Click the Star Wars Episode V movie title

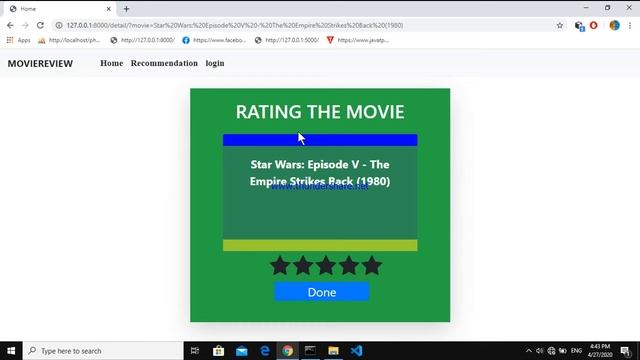(x=320, y=173)
